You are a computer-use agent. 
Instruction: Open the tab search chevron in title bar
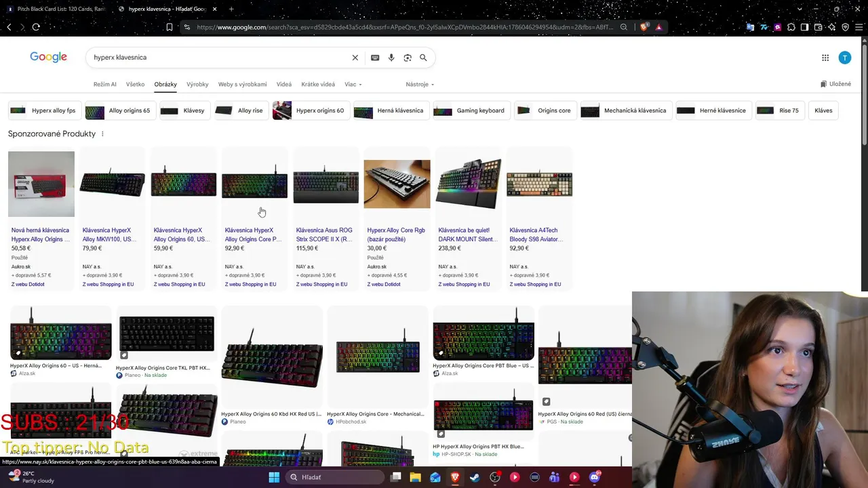(x=800, y=9)
